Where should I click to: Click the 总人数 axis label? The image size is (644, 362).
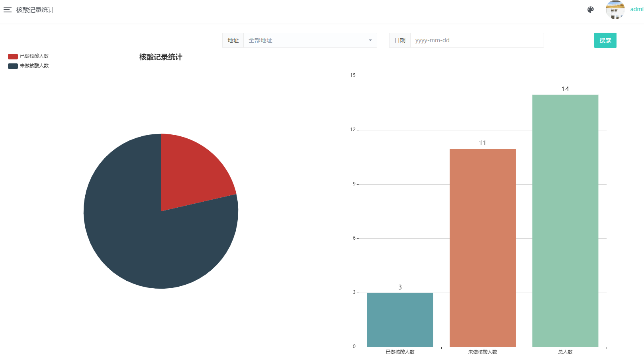pyautogui.click(x=565, y=352)
